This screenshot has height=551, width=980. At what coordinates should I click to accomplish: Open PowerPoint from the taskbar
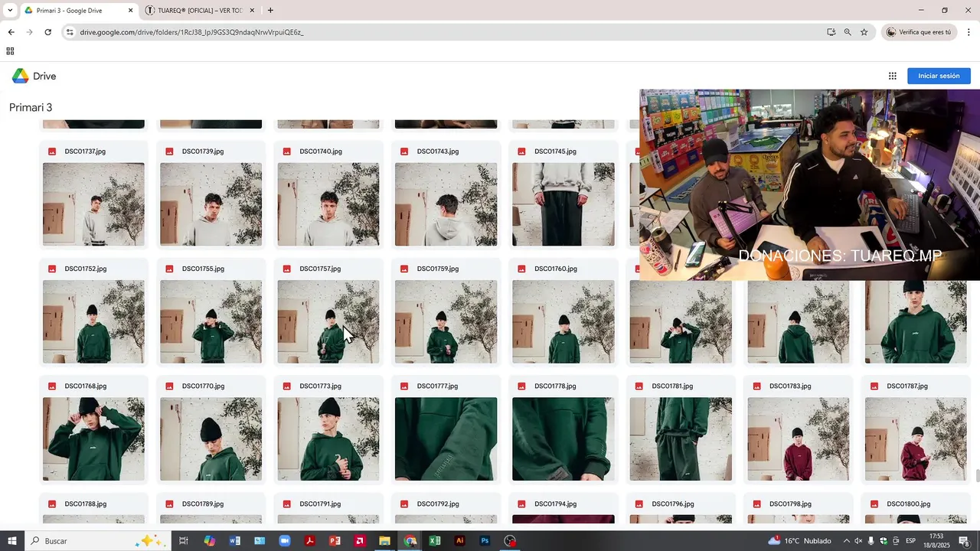pos(335,541)
